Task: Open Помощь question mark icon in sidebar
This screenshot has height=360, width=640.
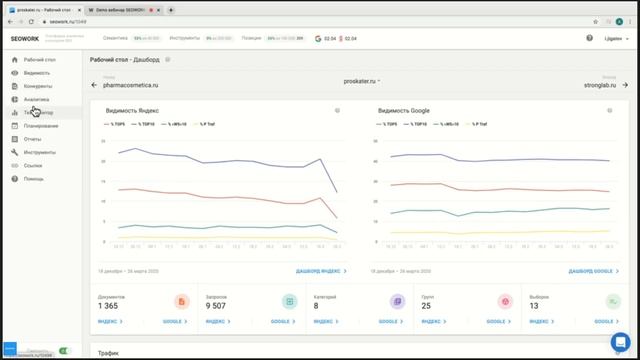Action: [15, 179]
